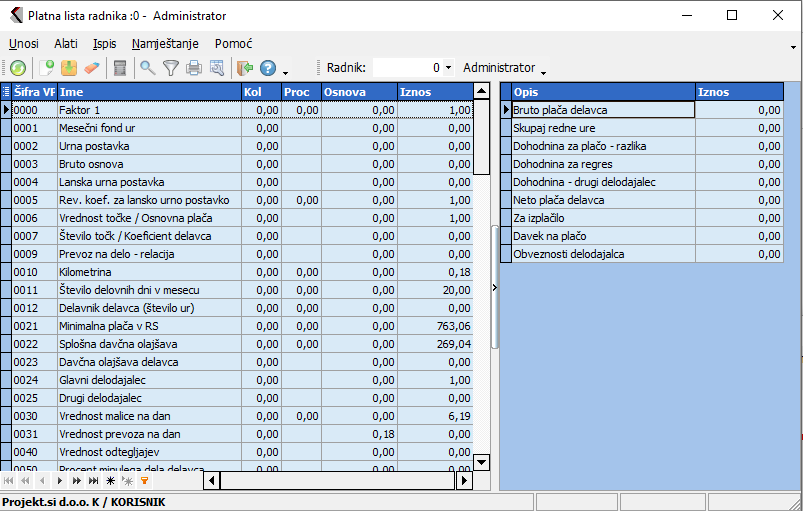
Task: Open print preview icon
Action: point(217,68)
